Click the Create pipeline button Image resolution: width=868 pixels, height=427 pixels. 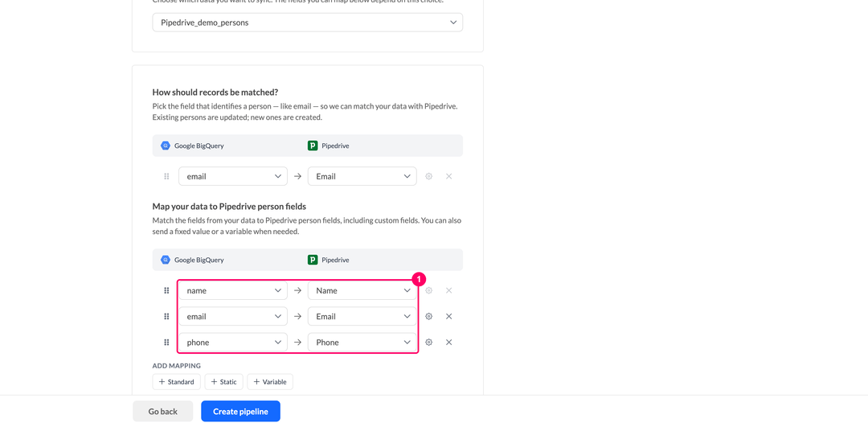tap(241, 412)
